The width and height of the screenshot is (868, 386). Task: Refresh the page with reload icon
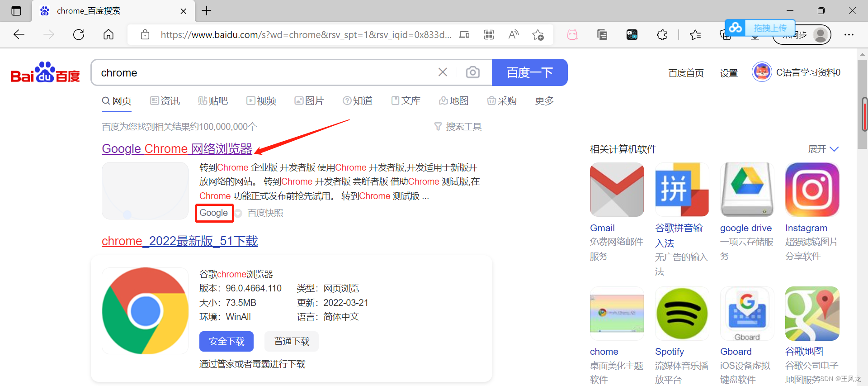click(79, 35)
